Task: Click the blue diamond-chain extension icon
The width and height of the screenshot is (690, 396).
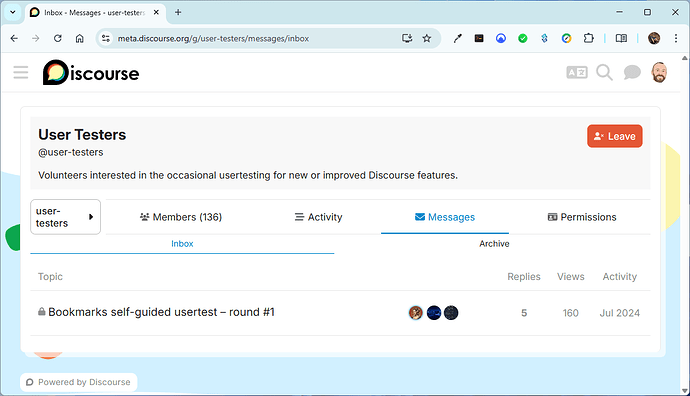Action: pyautogui.click(x=544, y=38)
